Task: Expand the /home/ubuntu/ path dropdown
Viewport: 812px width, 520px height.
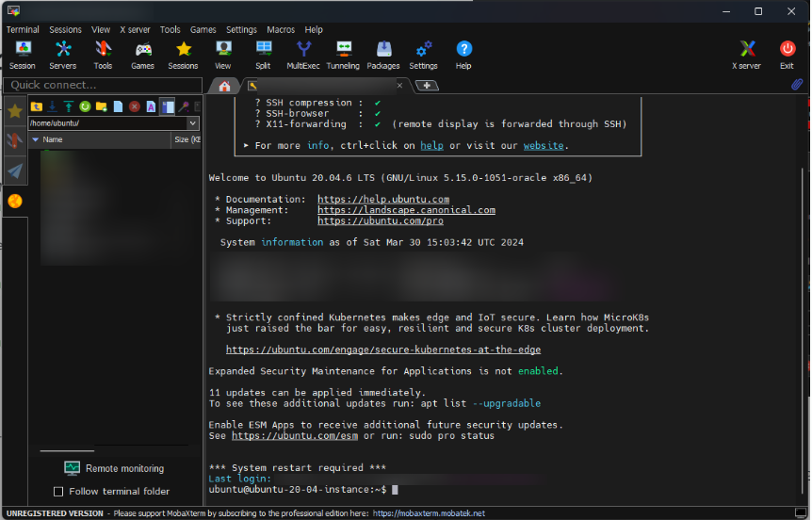Action: [x=193, y=123]
